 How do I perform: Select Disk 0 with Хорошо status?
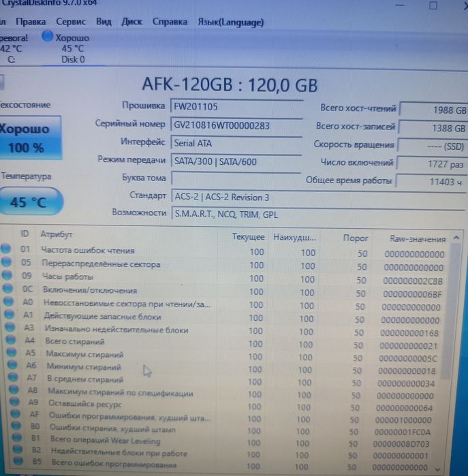point(72,48)
